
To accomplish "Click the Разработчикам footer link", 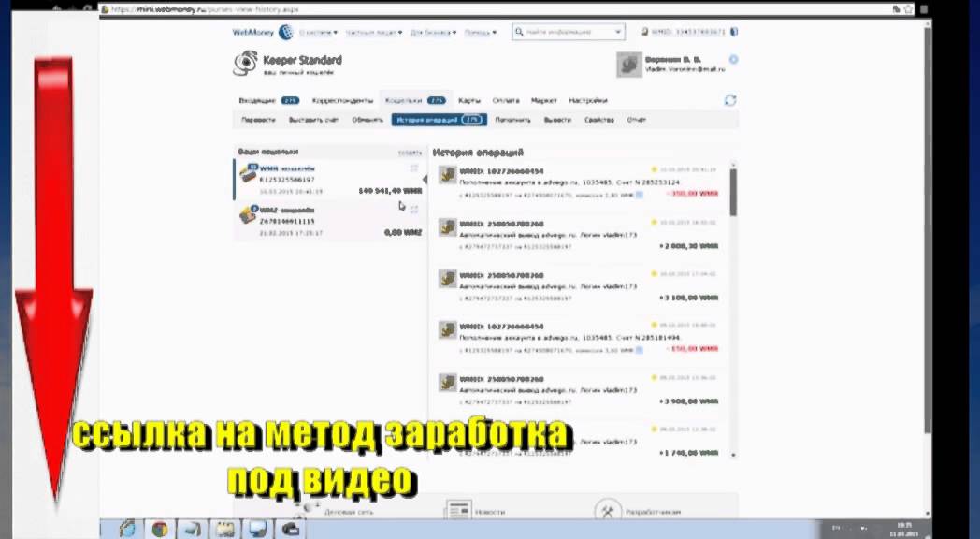I will pos(653,512).
